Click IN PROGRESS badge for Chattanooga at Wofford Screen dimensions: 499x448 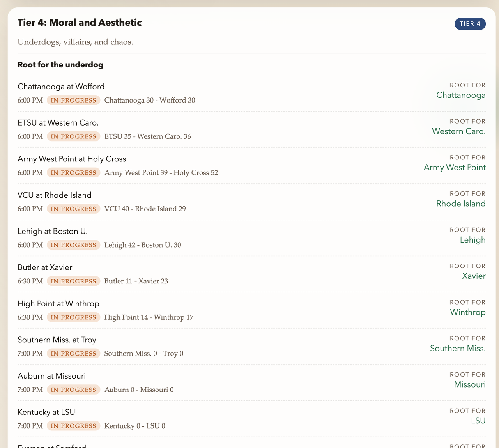pyautogui.click(x=74, y=100)
